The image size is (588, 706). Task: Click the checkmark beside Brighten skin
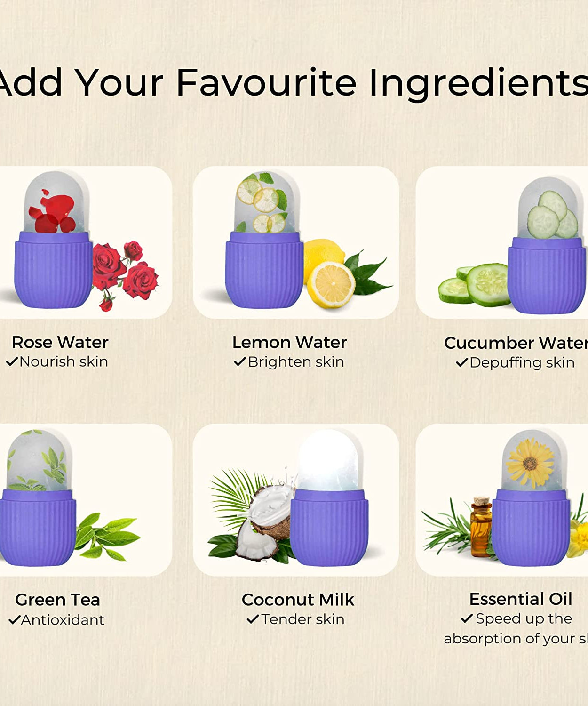[240, 361]
